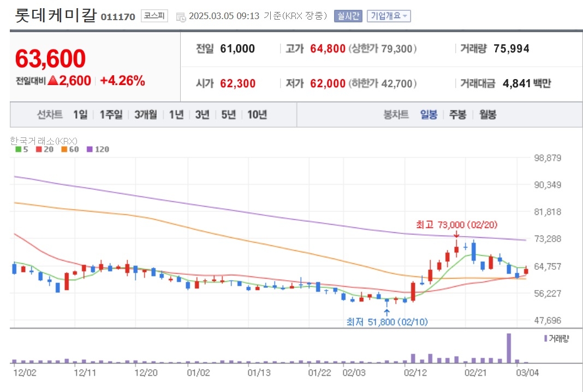The height and width of the screenshot is (392, 583).
Task: Click the tallest volume bar near 03/04
Action: point(509,348)
